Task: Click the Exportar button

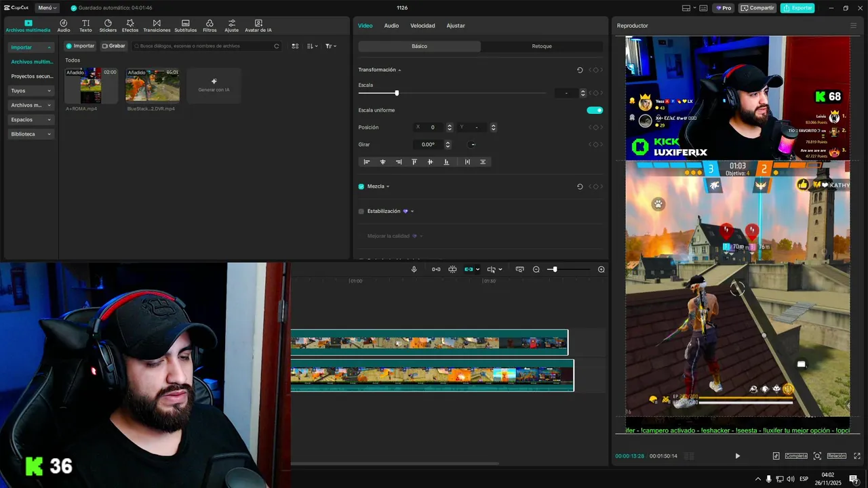Action: (x=797, y=8)
